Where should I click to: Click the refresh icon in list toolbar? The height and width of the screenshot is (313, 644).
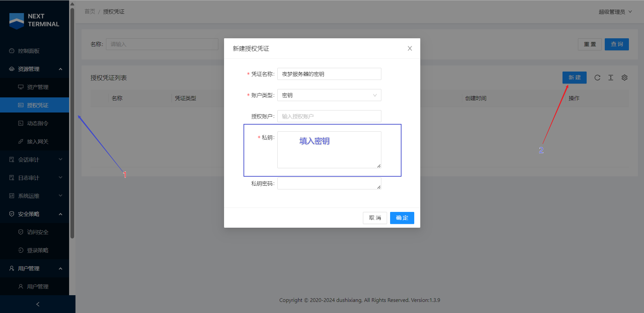click(597, 78)
